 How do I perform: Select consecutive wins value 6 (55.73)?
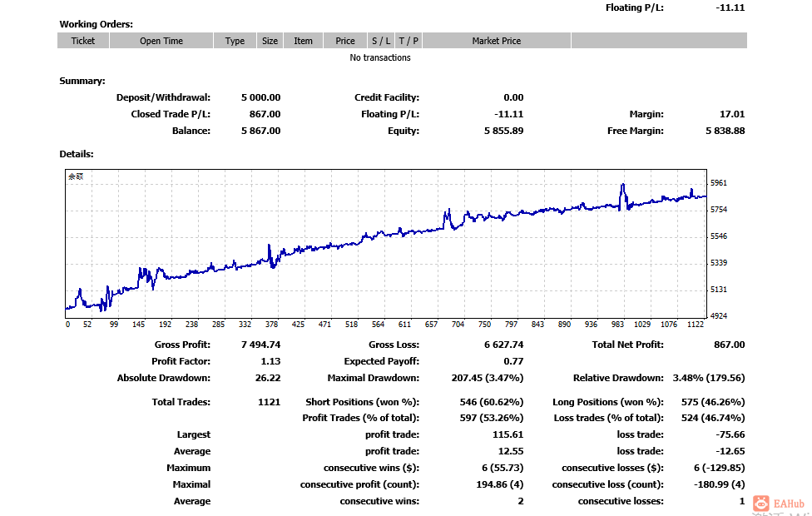(x=503, y=468)
